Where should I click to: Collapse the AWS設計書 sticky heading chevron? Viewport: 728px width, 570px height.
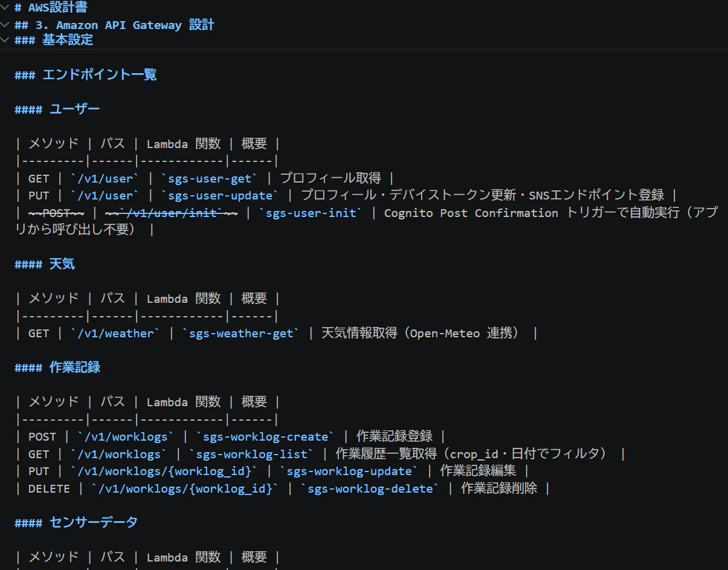pos(5,8)
